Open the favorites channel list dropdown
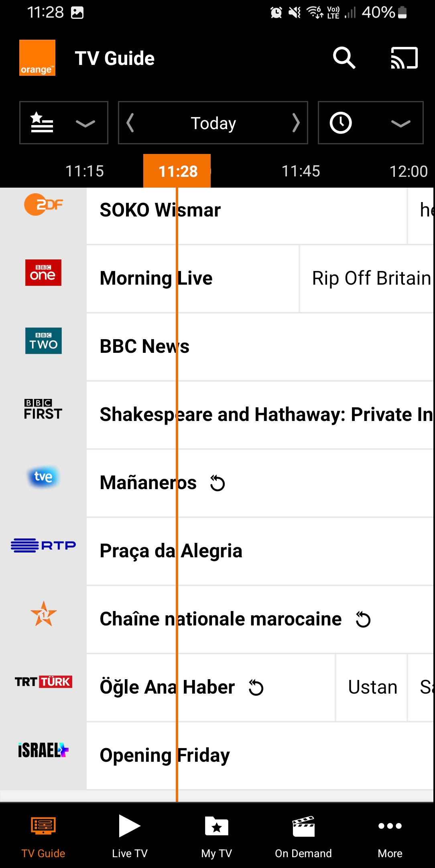The width and height of the screenshot is (435, 868). (64, 123)
